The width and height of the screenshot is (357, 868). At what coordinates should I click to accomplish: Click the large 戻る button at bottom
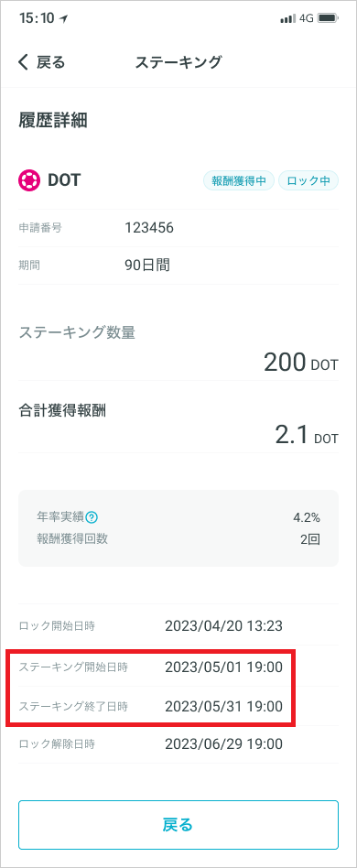pyautogui.click(x=178, y=825)
